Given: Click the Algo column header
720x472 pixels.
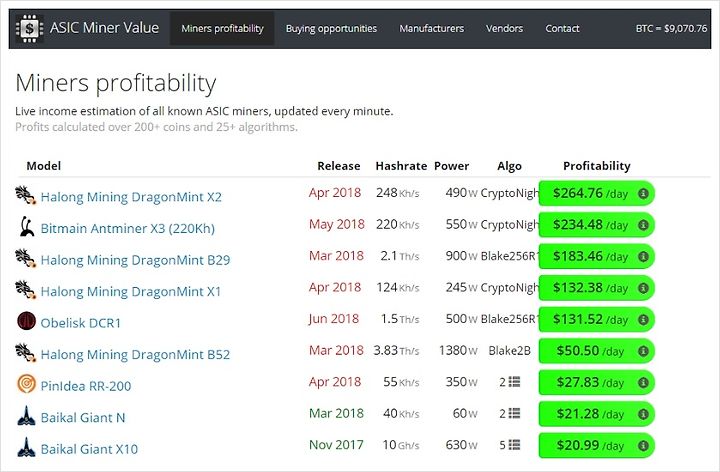Looking at the screenshot, I should 509,166.
